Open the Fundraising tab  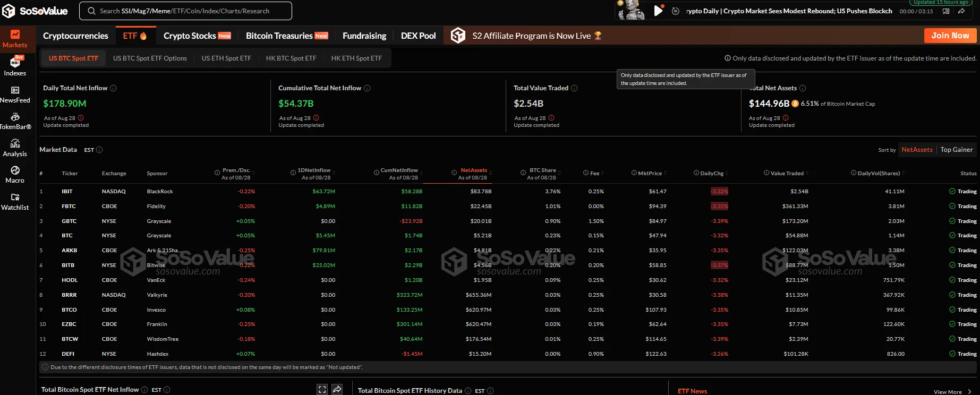click(364, 36)
